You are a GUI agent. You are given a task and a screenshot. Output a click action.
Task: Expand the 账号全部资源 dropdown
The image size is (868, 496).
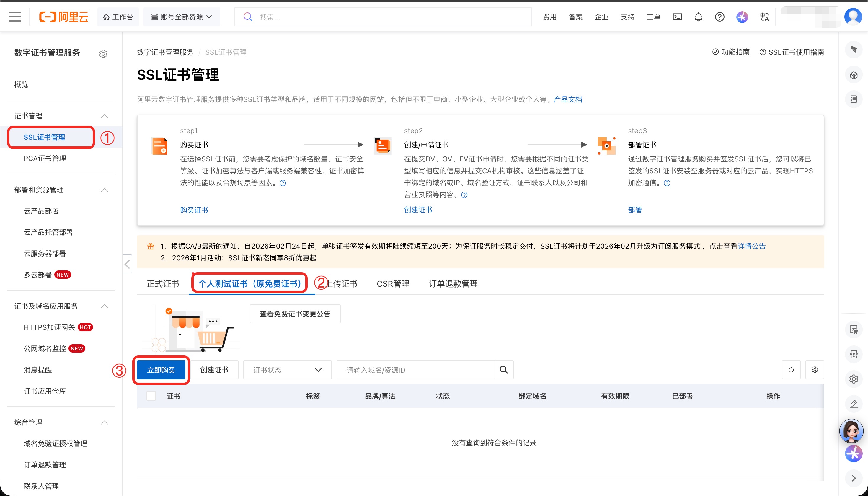pyautogui.click(x=182, y=17)
